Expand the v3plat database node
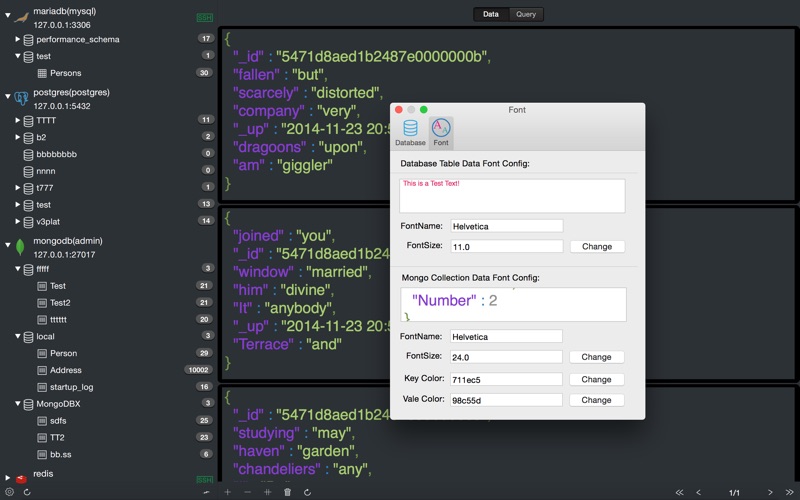The width and height of the screenshot is (800, 500). (17, 221)
